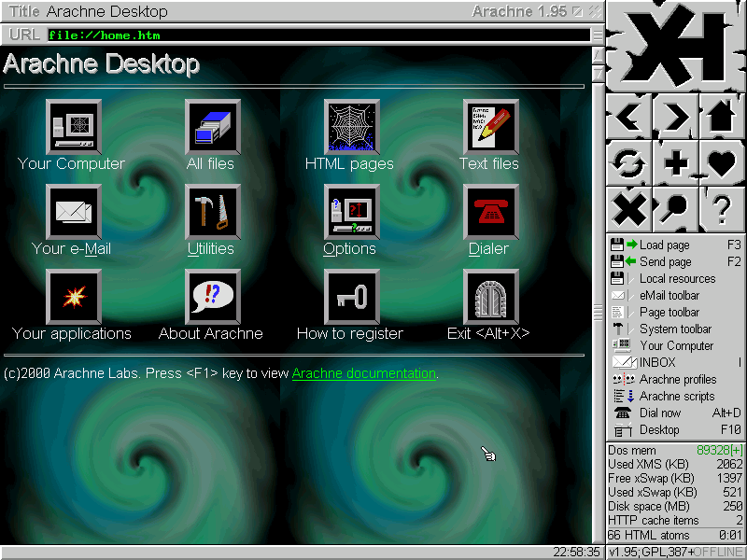Go forward with the right arrow button

[x=675, y=116]
